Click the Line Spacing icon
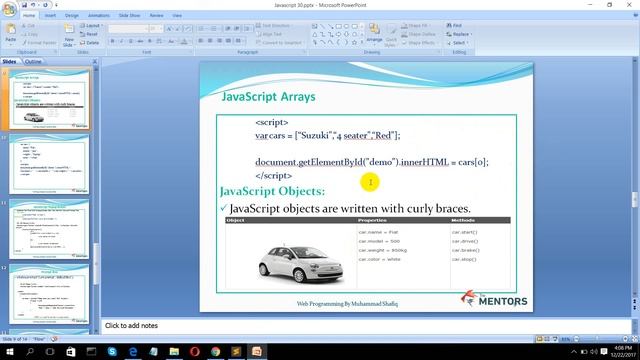 [x=247, y=29]
